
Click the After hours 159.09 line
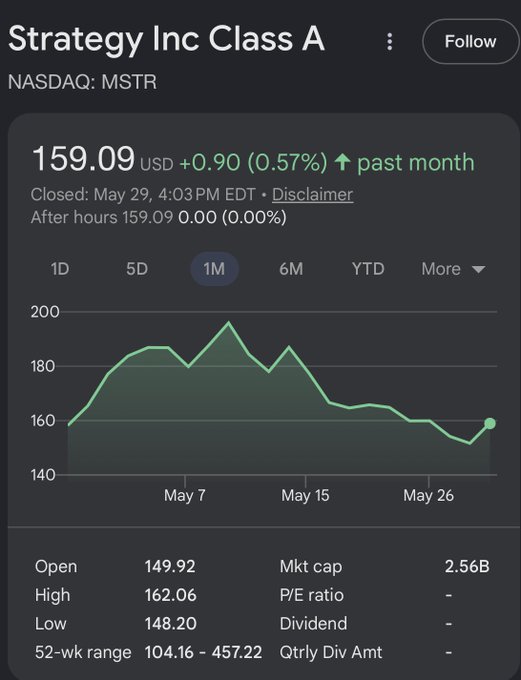point(158,217)
